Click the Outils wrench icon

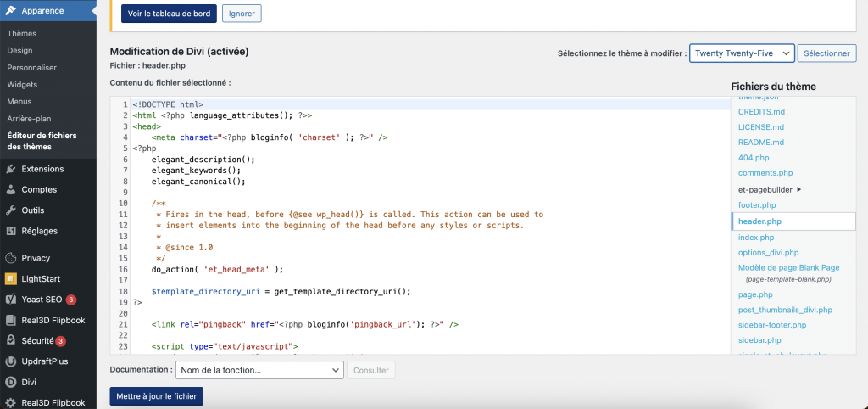[x=10, y=210]
